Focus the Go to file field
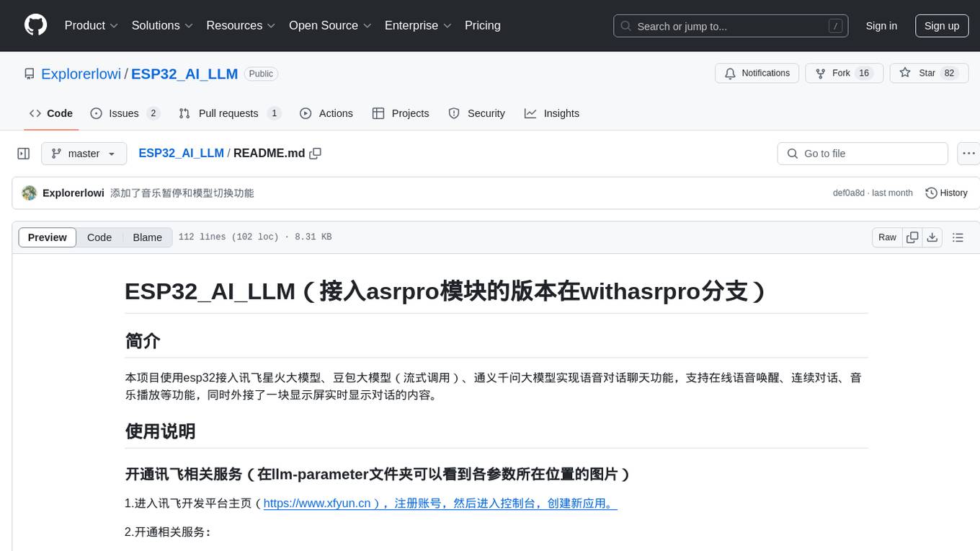The height and width of the screenshot is (551, 980). [x=863, y=154]
